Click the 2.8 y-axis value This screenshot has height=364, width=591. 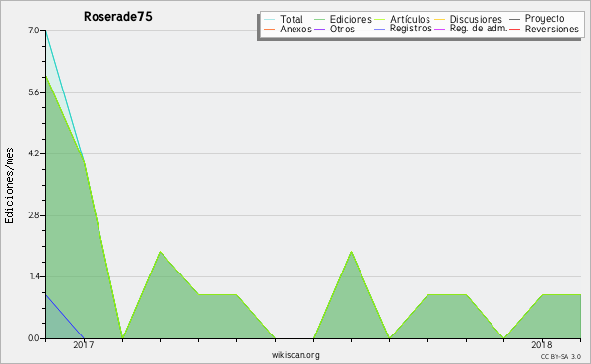click(x=33, y=215)
